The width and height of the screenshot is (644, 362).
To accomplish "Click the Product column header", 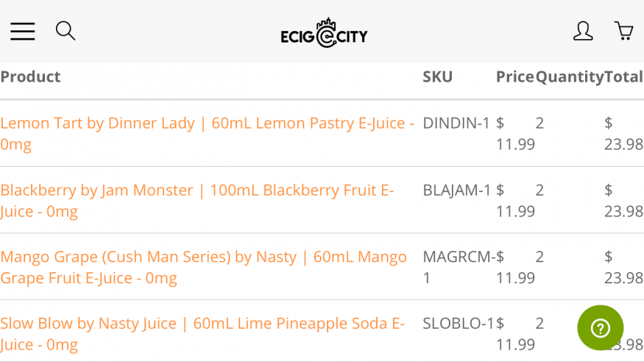I will (x=31, y=77).
